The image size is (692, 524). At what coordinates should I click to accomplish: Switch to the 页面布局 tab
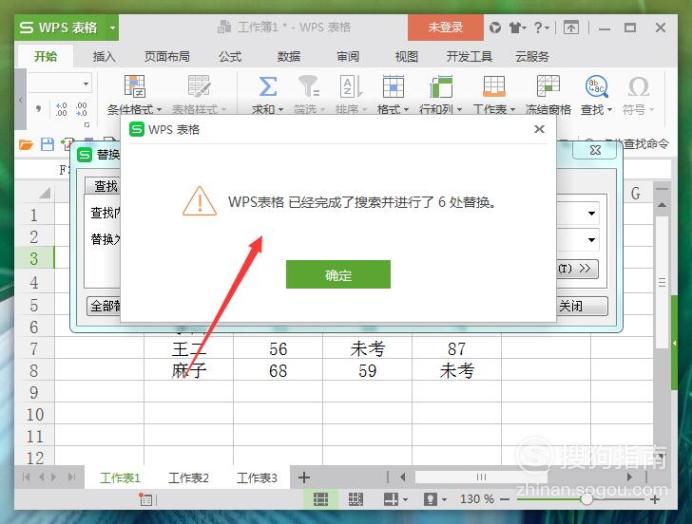coord(167,57)
